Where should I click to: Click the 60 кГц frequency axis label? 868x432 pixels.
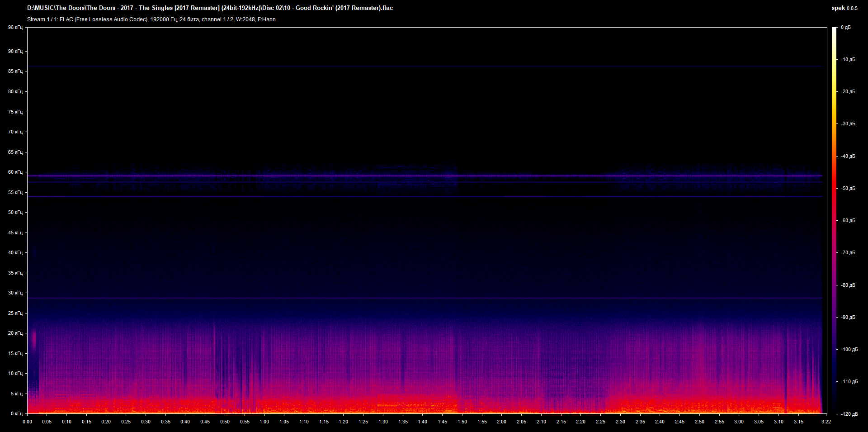(15, 172)
